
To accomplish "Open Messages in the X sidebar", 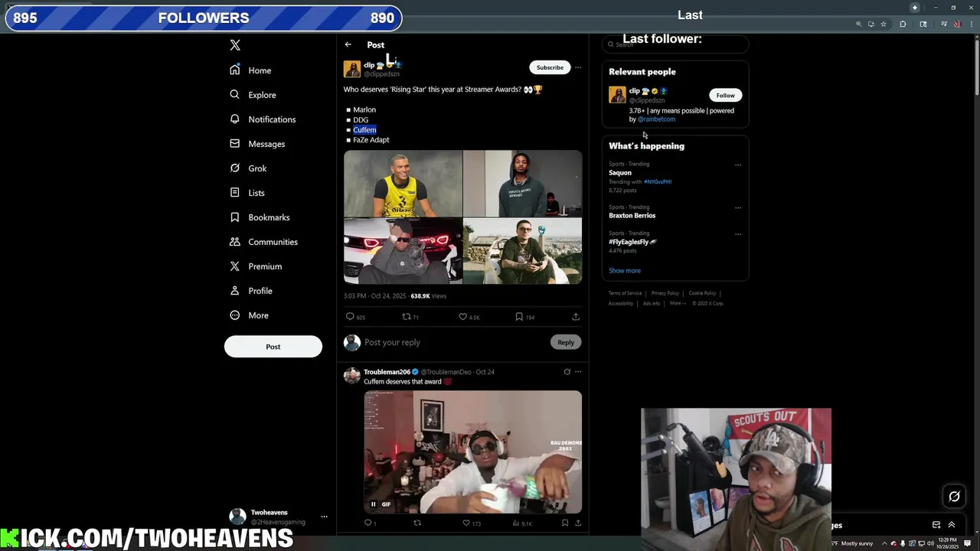I will click(257, 144).
